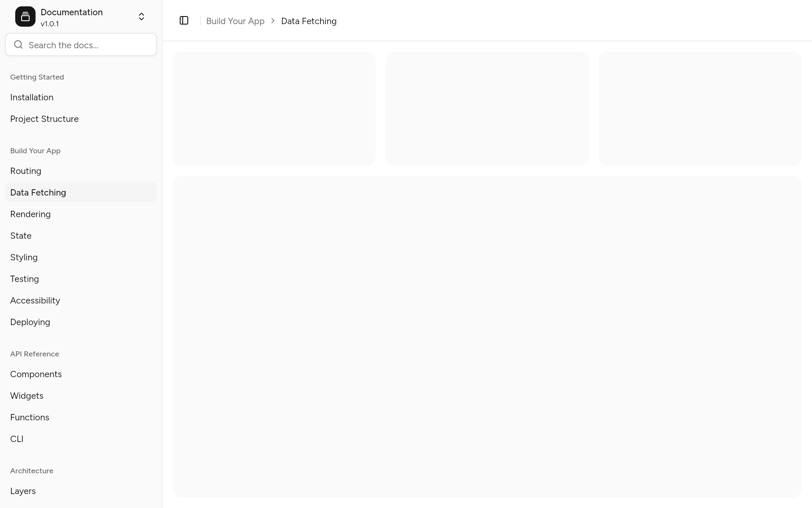Click the v1.0.1 version label
The width and height of the screenshot is (812, 508).
(x=49, y=24)
